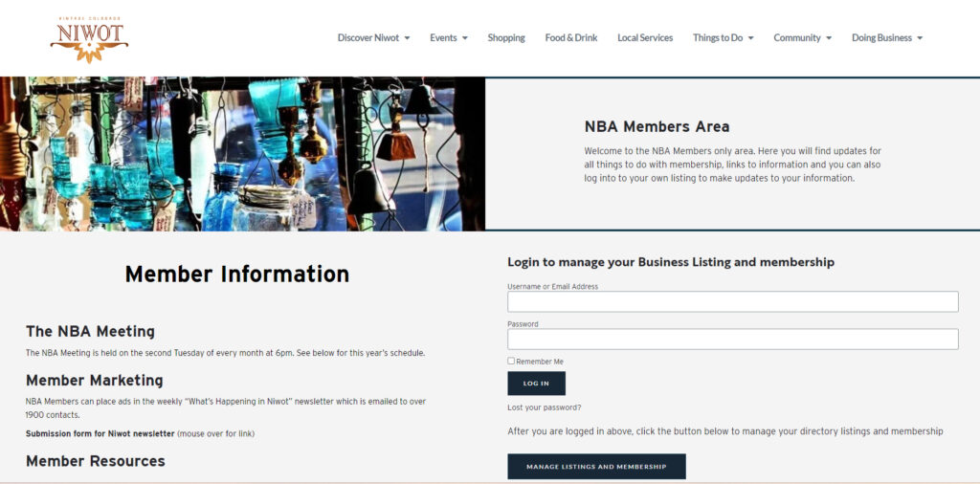Click the NBA Members Area heading
Viewport: 980px width, 484px height.
click(657, 127)
